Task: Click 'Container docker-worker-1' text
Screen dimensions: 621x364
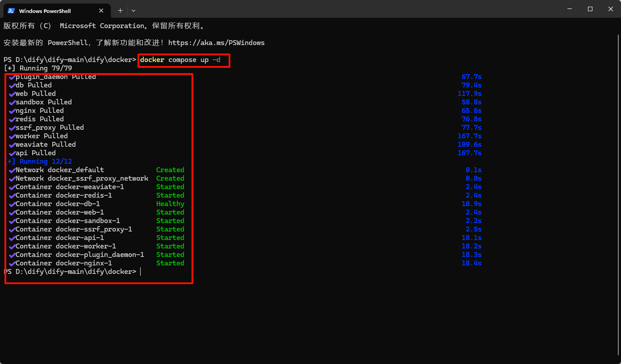Action: pos(66,246)
